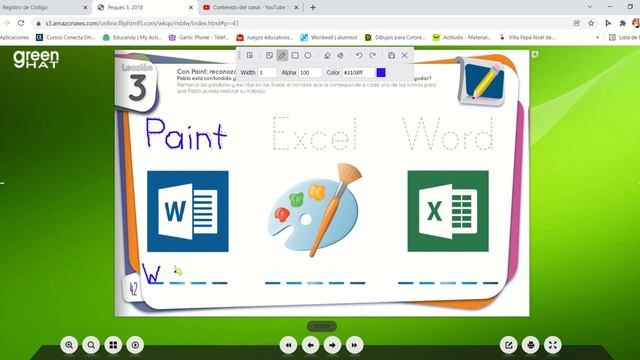This screenshot has width=640, height=360.
Task: Open a new browser tab
Action: pyautogui.click(x=313, y=7)
